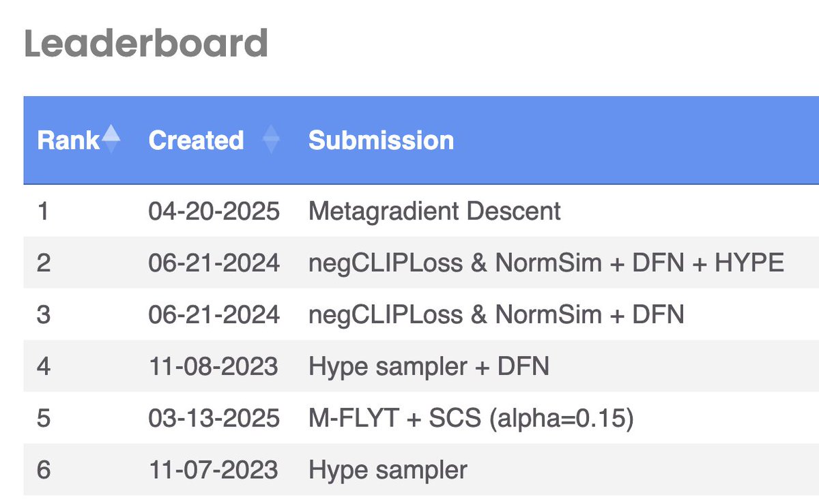The image size is (819, 504).
Task: Click the sort arrows beside Rank
Action: tap(111, 140)
